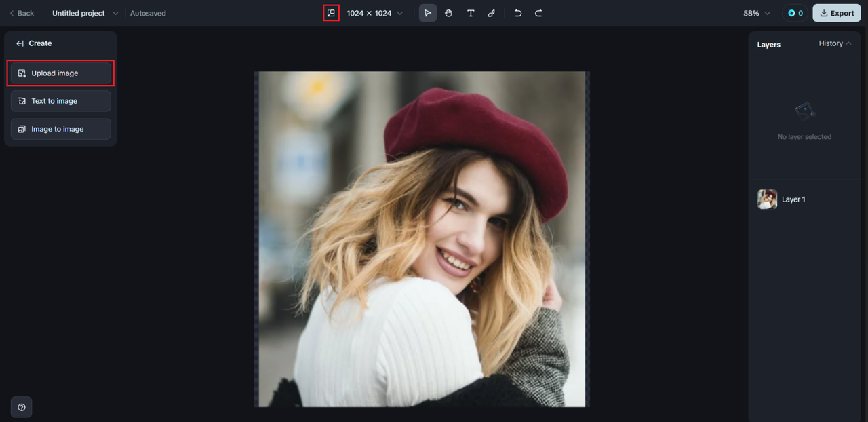Select the pointer Select tool

pos(428,13)
